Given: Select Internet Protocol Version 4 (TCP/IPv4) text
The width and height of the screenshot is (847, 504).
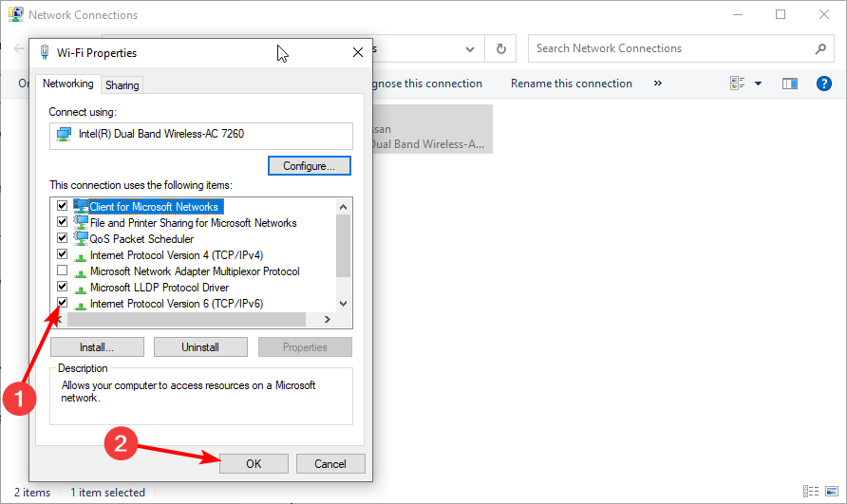Looking at the screenshot, I should click(177, 255).
